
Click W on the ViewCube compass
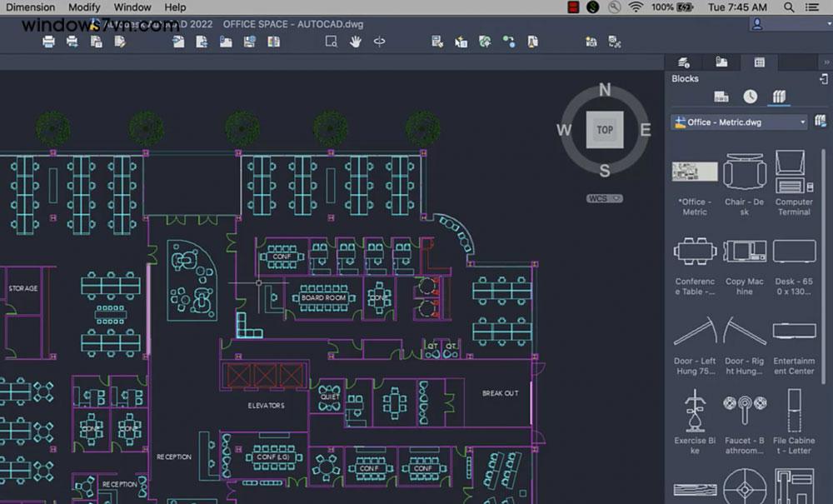click(564, 130)
